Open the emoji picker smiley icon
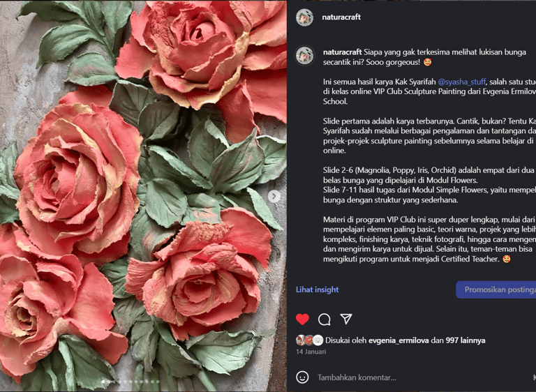 click(302, 377)
